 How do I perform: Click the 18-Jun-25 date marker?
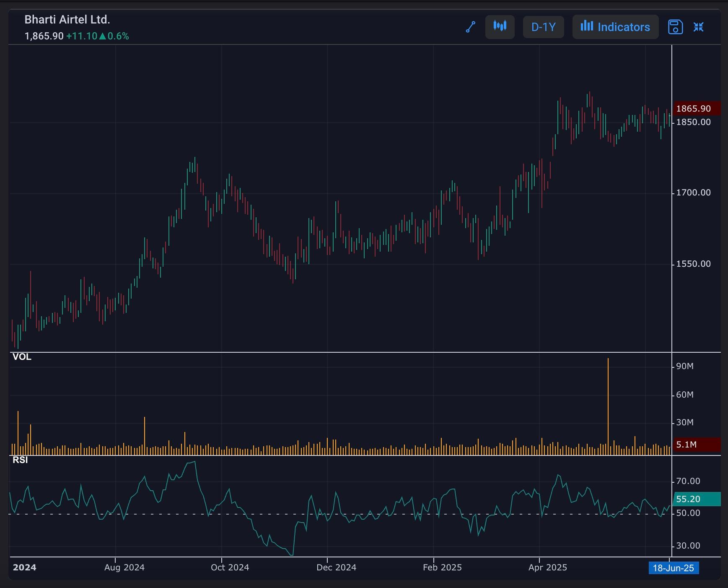pos(674,568)
